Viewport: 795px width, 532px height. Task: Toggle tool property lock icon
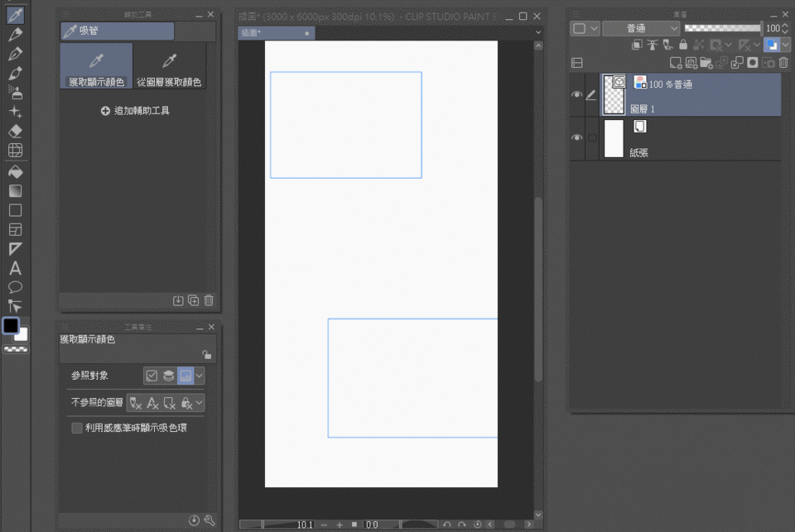tap(207, 354)
